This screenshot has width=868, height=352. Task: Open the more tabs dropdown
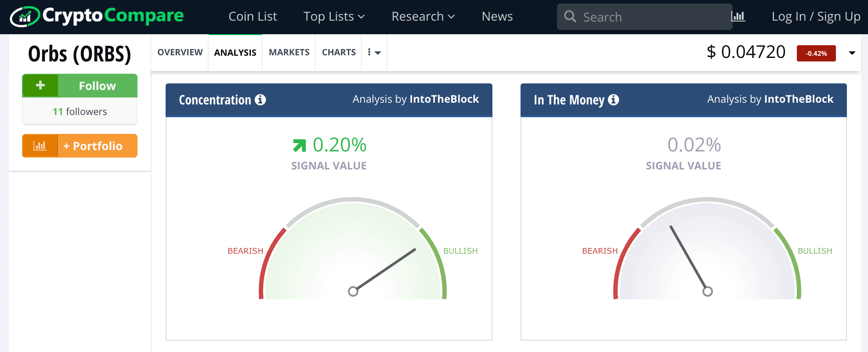point(374,52)
